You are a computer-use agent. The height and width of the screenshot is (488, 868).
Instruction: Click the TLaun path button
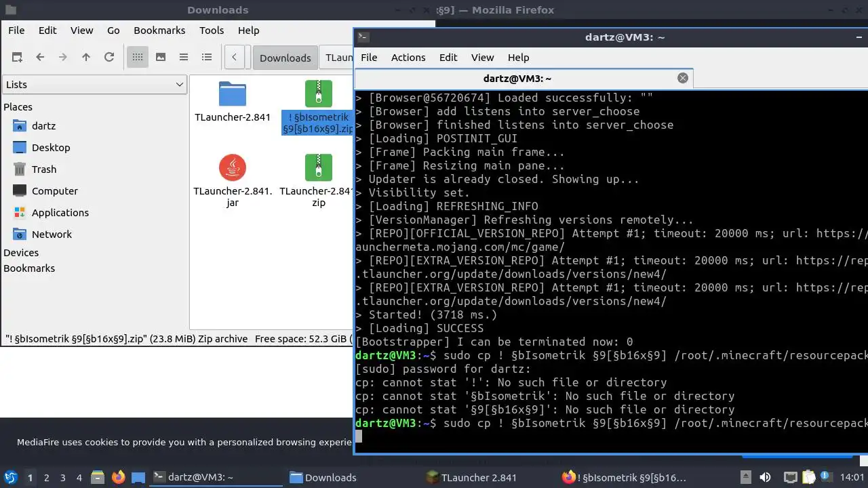pos(337,58)
